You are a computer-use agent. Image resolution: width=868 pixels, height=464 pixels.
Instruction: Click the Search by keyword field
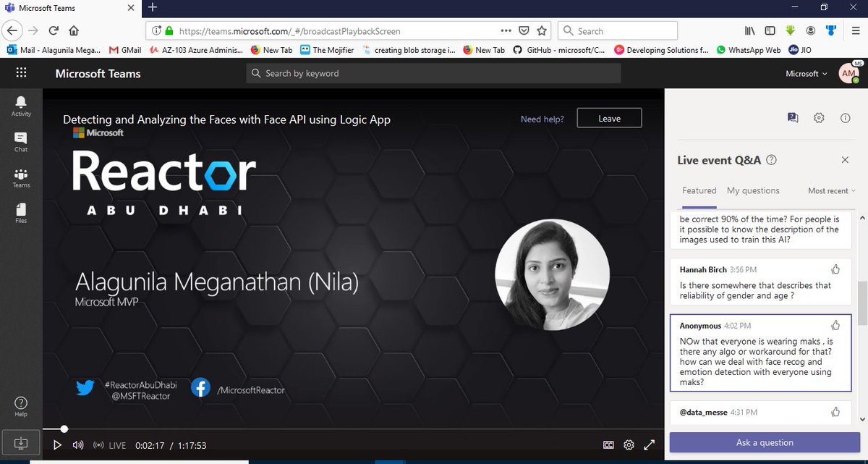[x=433, y=73]
